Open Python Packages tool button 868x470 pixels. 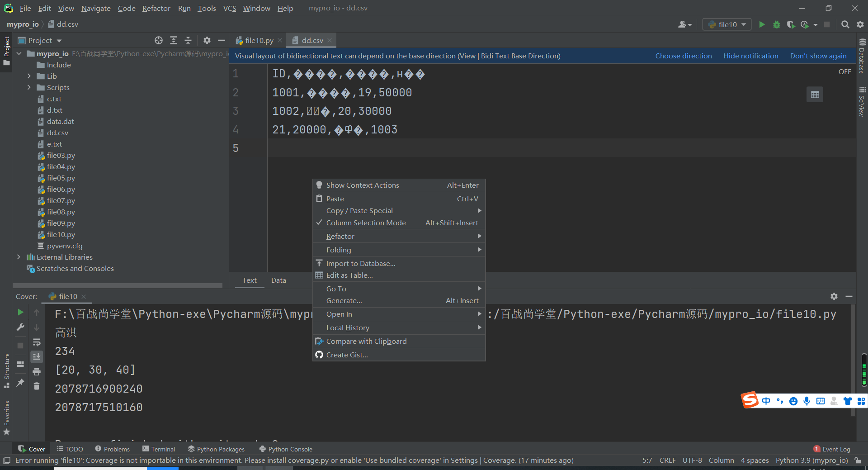coord(216,449)
